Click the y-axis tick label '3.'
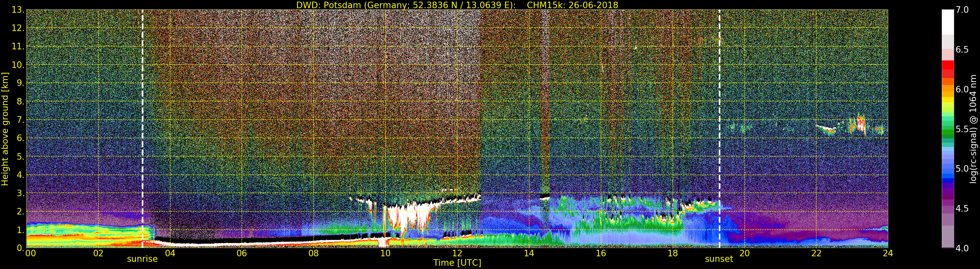The width and height of the screenshot is (980, 269). coord(21,193)
